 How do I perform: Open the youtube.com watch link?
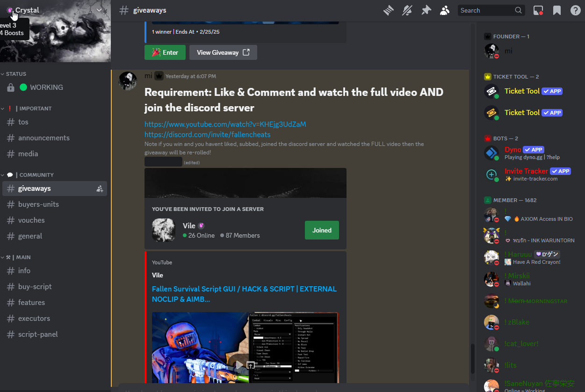[225, 124]
